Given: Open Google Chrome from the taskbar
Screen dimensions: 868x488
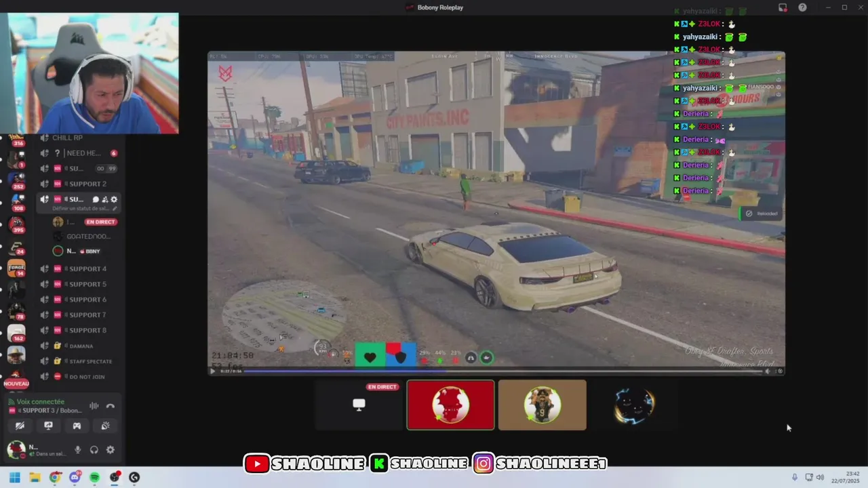Looking at the screenshot, I should point(55,477).
